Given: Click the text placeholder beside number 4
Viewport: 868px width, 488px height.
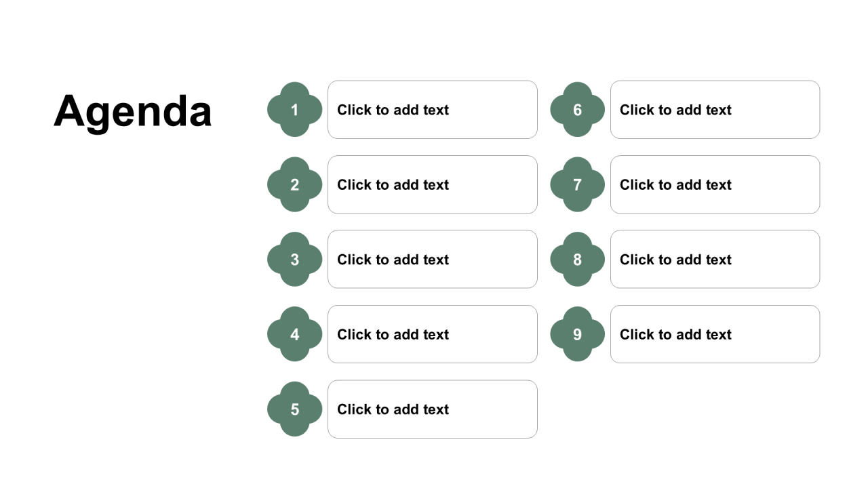Looking at the screenshot, I should (433, 334).
